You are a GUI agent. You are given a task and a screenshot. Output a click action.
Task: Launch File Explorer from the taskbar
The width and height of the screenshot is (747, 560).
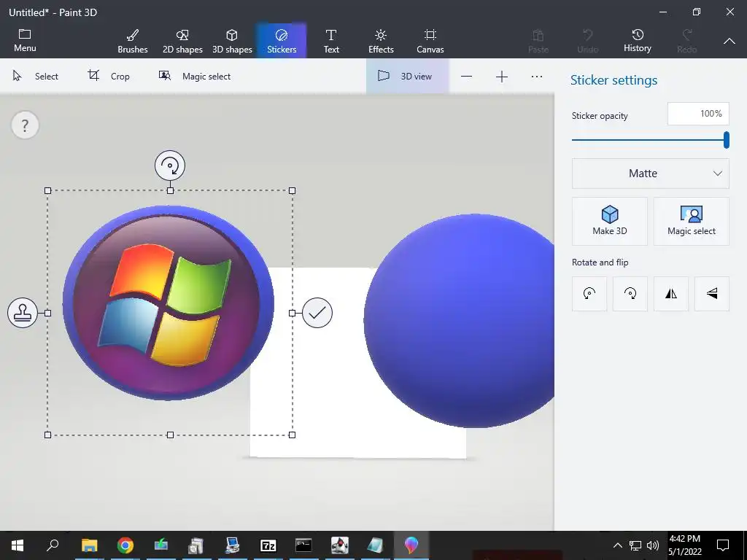coord(89,545)
